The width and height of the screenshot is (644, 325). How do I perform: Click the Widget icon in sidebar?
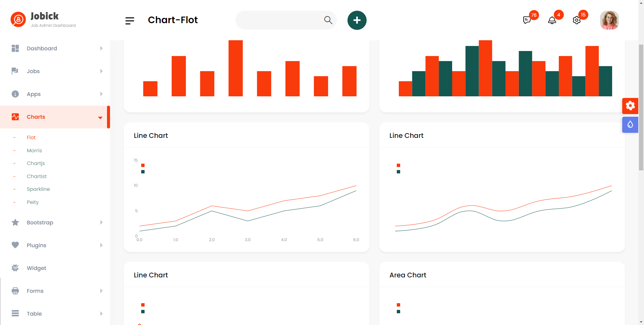click(x=15, y=268)
